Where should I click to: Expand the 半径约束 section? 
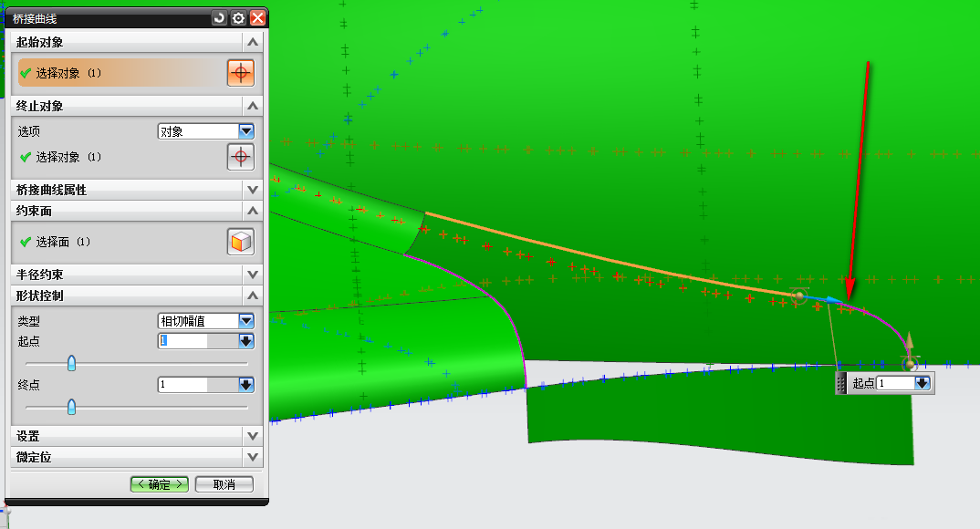coord(253,274)
